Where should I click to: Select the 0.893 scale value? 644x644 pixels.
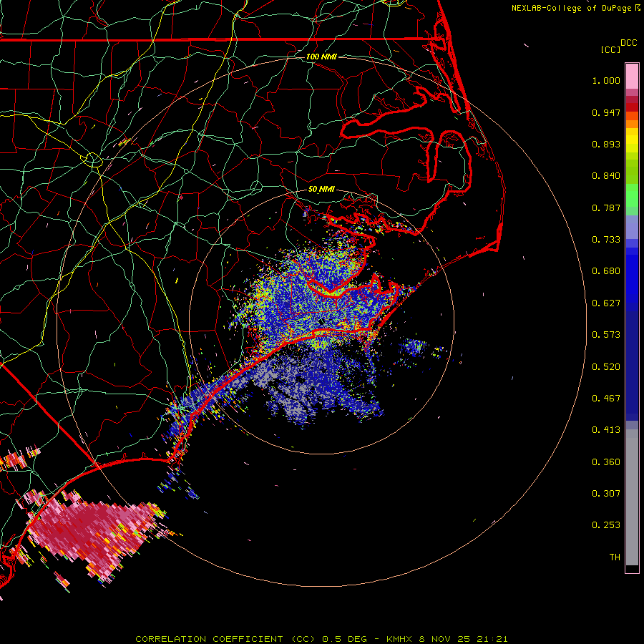pos(606,144)
